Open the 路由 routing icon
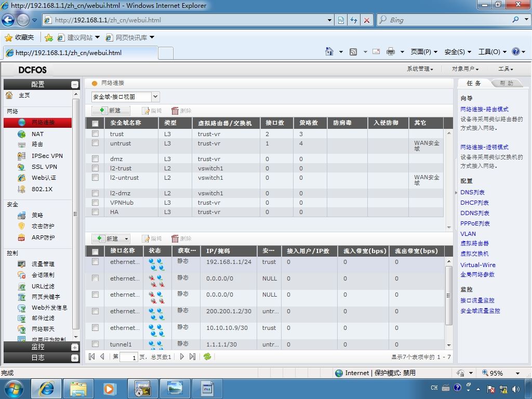Viewport: 532px width, 399px height. 22,144
